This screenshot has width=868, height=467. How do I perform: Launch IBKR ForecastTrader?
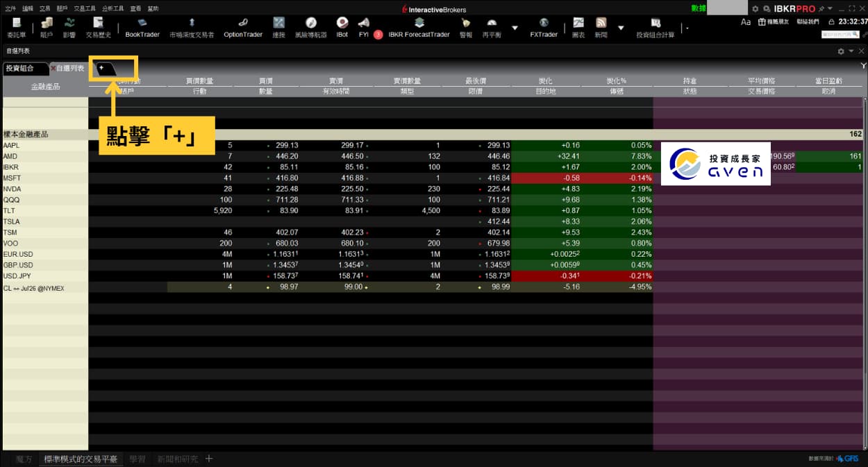(419, 28)
